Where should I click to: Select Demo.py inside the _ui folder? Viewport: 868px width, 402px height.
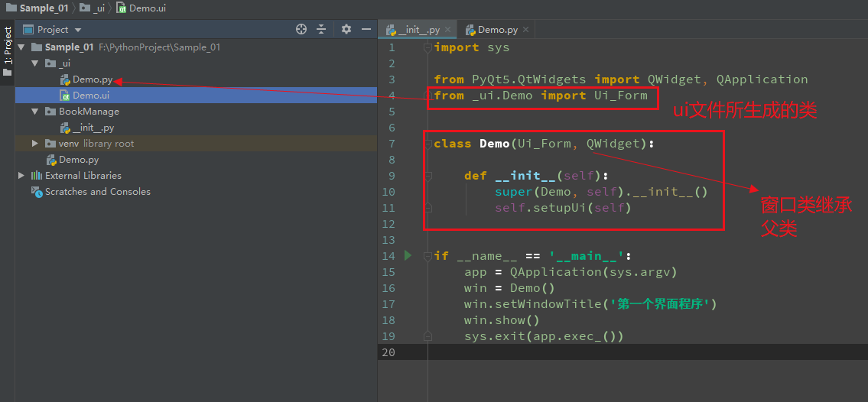93,79
